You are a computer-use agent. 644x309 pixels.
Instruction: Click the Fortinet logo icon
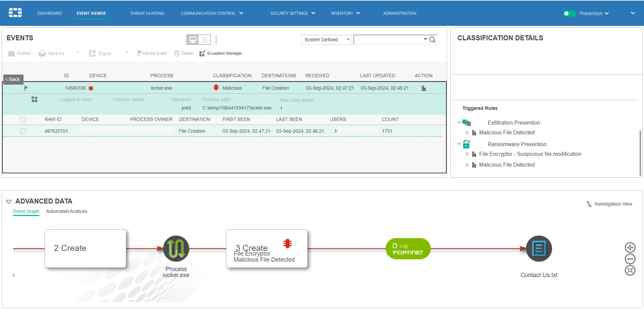(x=15, y=13)
